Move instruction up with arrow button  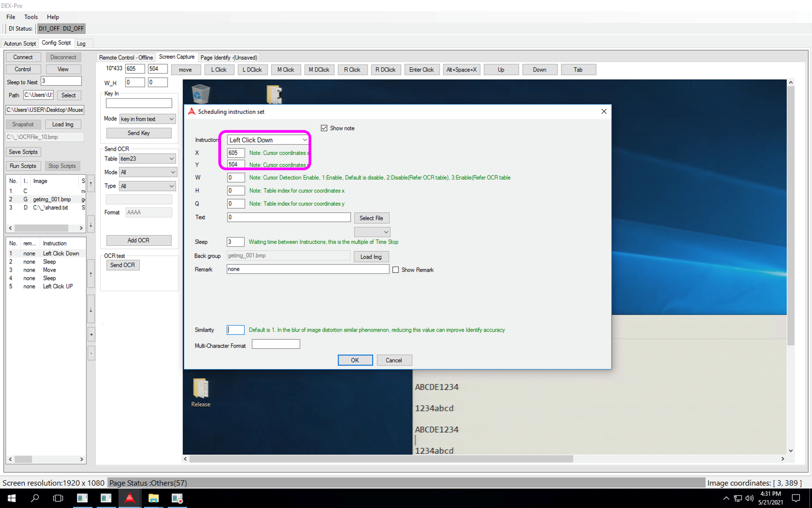(91, 275)
